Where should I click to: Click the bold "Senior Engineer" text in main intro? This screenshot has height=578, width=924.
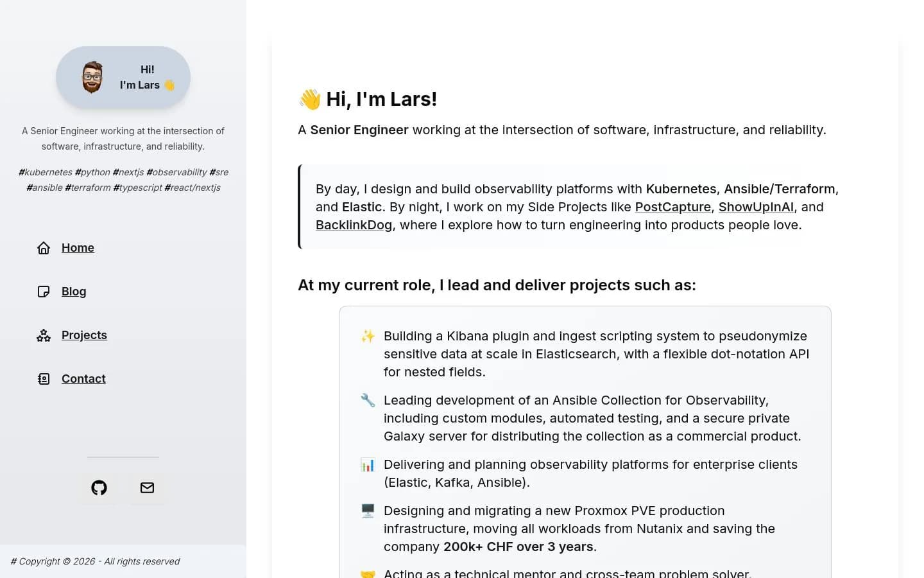(x=359, y=130)
